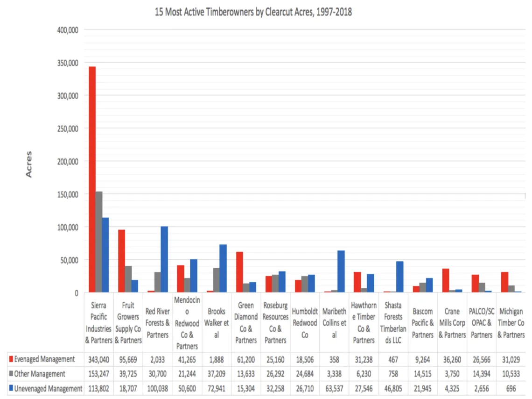Image resolution: width=532 pixels, height=399 pixels.
Task: Click the table cell with value 100,038
Action: [x=157, y=388]
